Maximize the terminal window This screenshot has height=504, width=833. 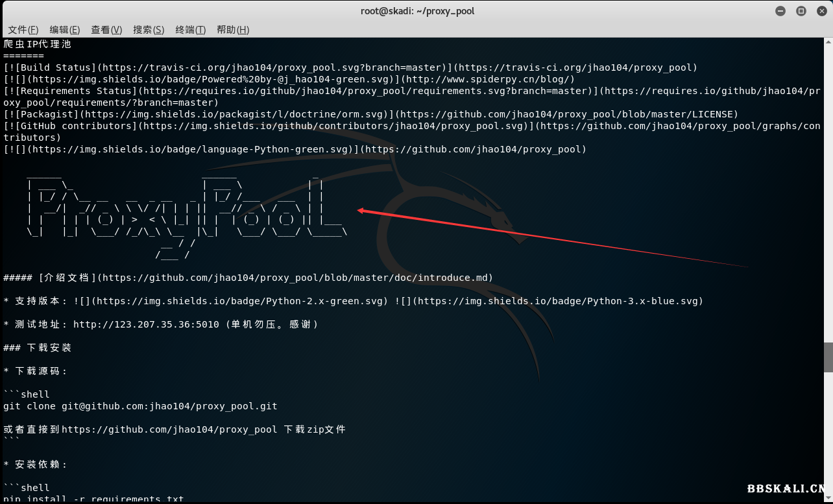[x=801, y=11]
